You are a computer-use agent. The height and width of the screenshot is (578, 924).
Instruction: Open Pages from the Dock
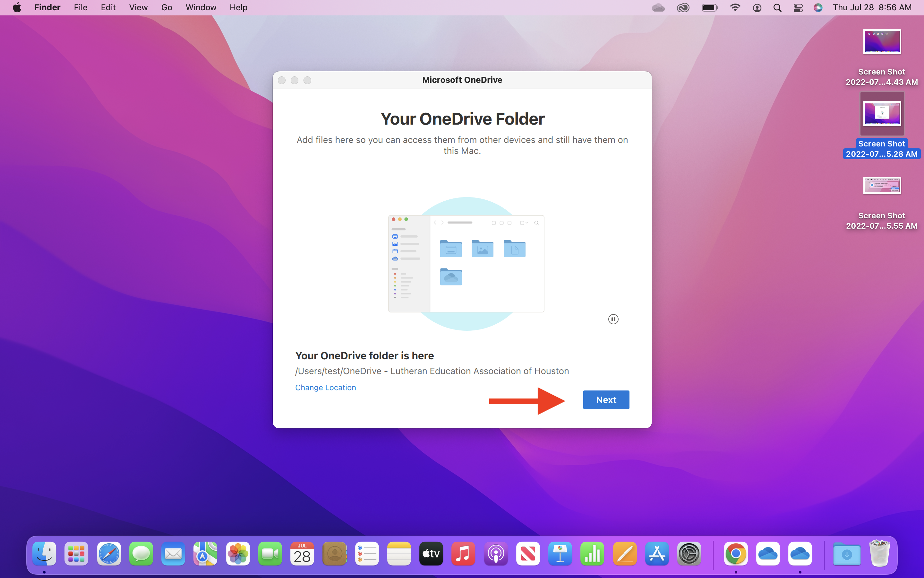pos(625,553)
